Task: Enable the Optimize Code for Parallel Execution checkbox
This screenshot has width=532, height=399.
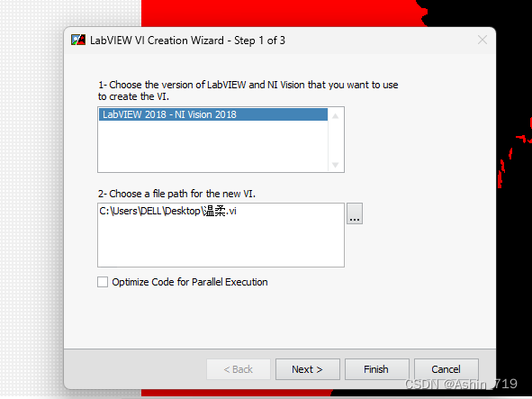Action: coord(103,282)
